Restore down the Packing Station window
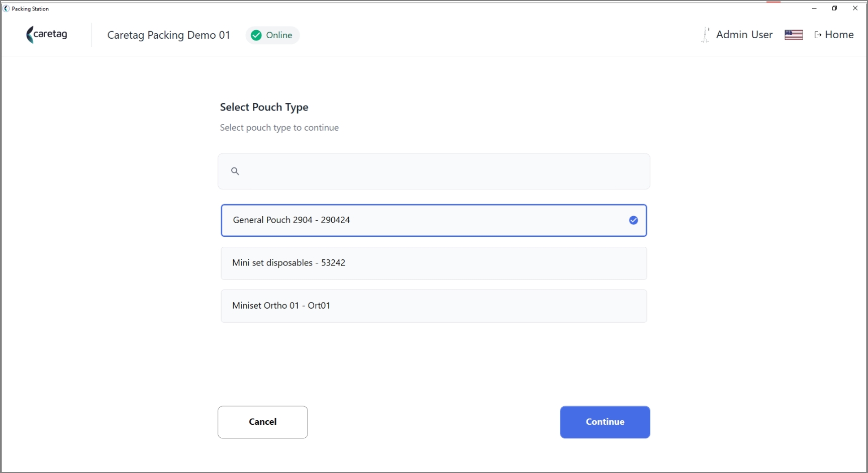 (834, 9)
